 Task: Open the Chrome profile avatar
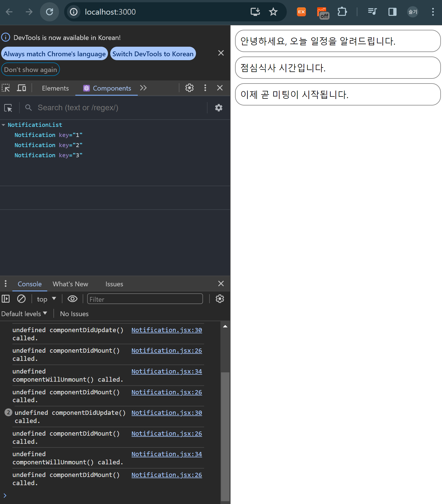pyautogui.click(x=413, y=12)
